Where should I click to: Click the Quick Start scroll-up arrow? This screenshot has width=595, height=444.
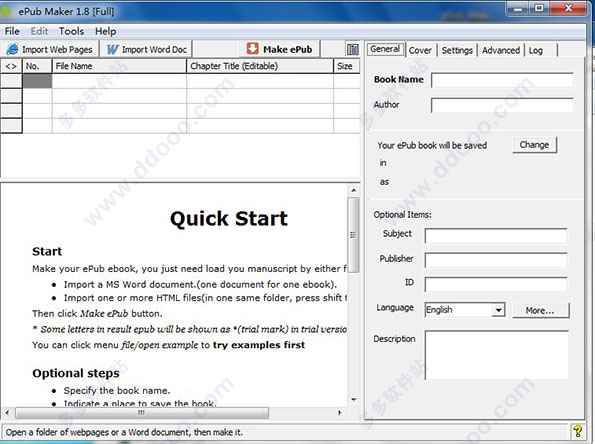[x=353, y=190]
